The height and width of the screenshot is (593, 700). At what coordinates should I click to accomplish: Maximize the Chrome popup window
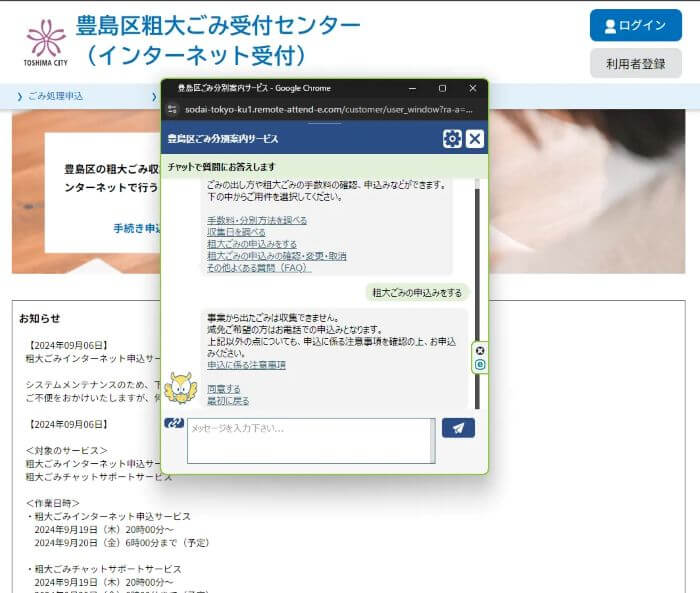click(442, 88)
